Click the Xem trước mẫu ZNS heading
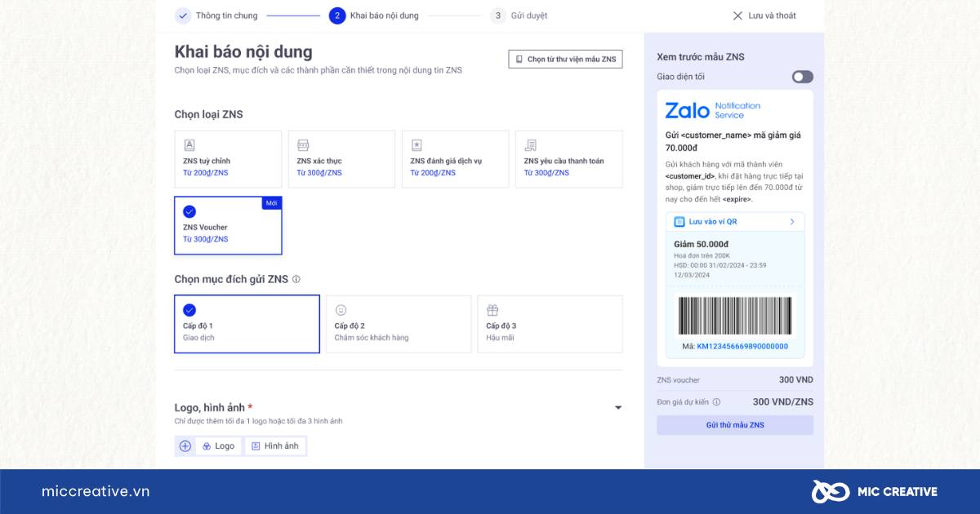980x514 pixels. pos(701,57)
